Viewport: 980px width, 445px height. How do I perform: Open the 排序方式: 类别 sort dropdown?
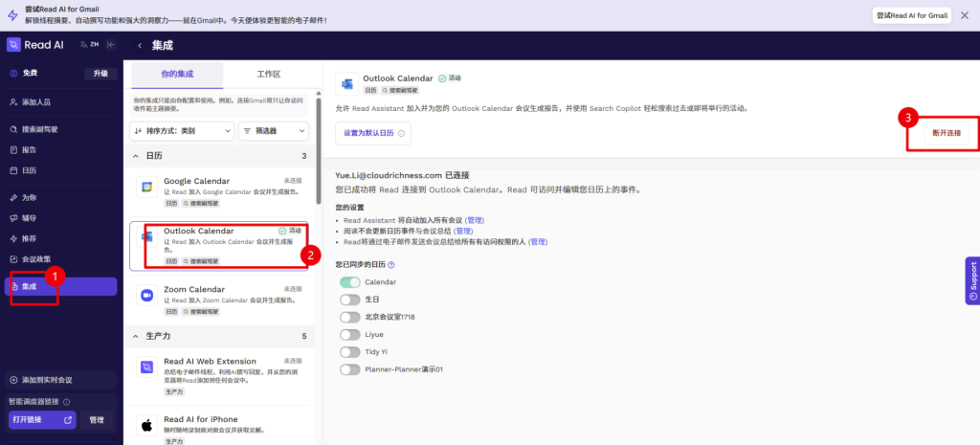click(181, 130)
